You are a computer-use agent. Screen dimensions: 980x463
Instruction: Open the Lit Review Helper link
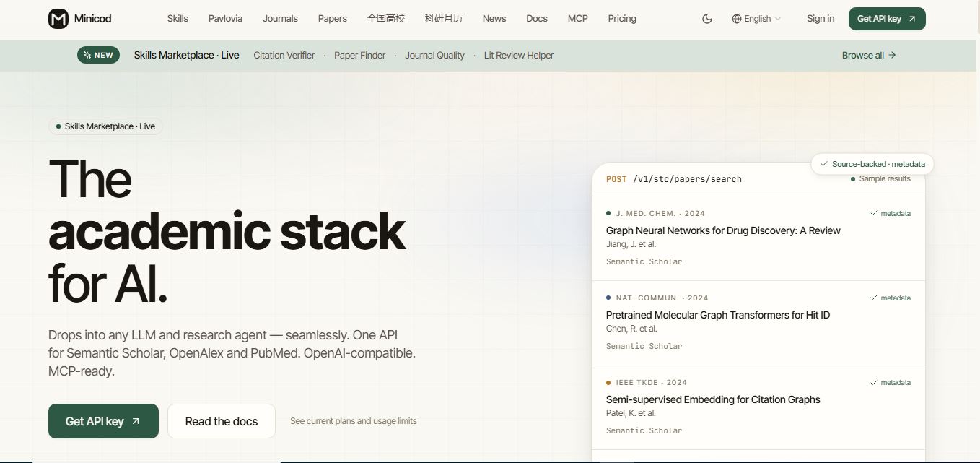pos(519,56)
